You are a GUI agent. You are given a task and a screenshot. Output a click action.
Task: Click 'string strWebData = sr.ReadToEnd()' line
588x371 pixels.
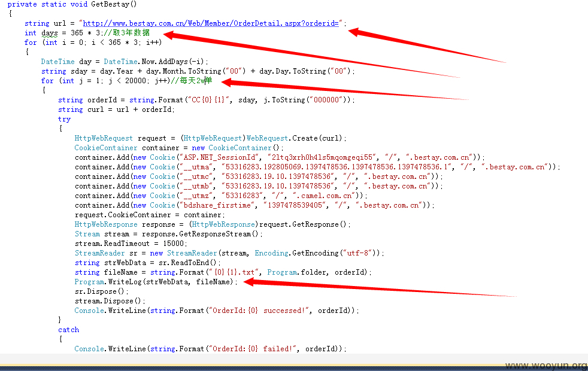[148, 263]
